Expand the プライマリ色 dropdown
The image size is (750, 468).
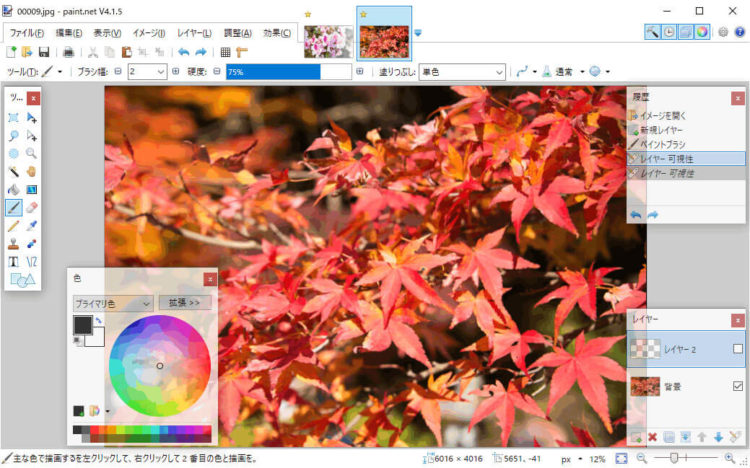(112, 302)
